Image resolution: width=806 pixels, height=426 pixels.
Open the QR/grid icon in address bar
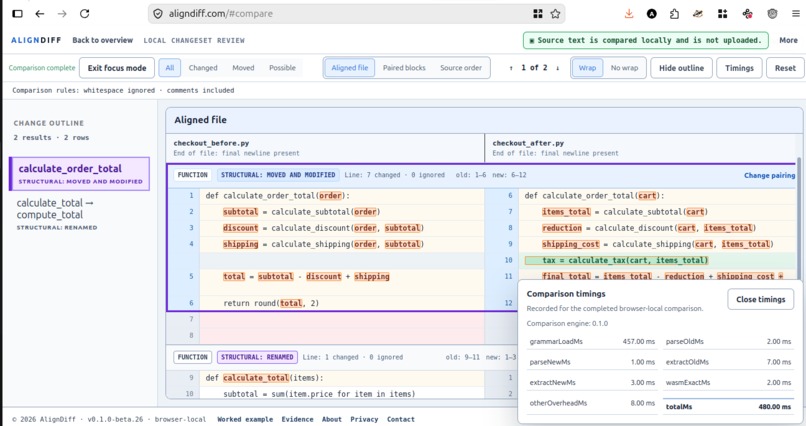coord(538,14)
